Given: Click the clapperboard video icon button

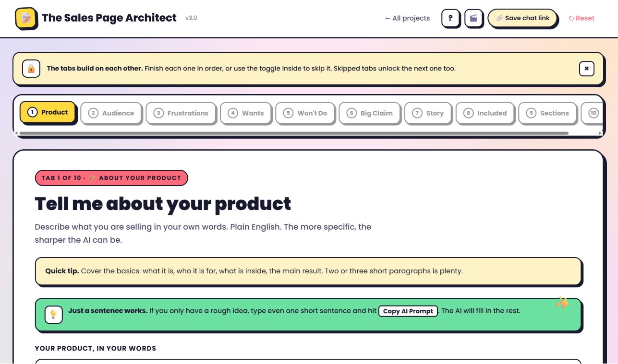Looking at the screenshot, I should click(x=473, y=18).
